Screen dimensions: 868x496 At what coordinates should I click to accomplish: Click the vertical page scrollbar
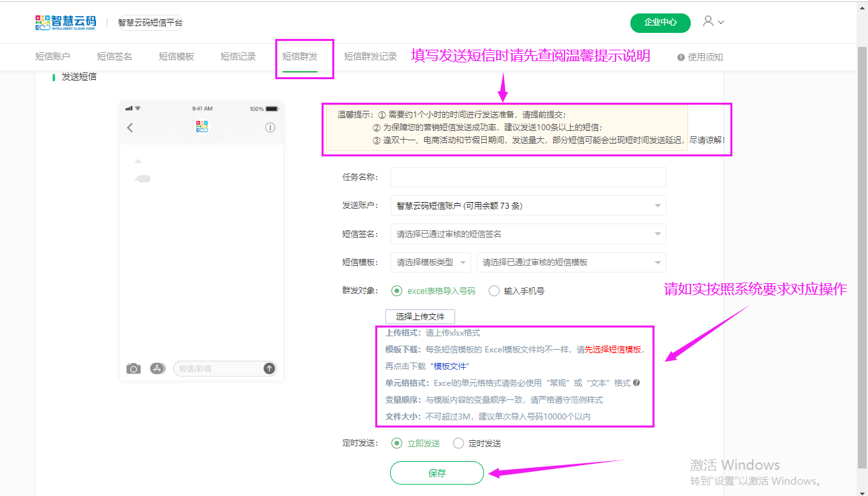click(x=862, y=255)
